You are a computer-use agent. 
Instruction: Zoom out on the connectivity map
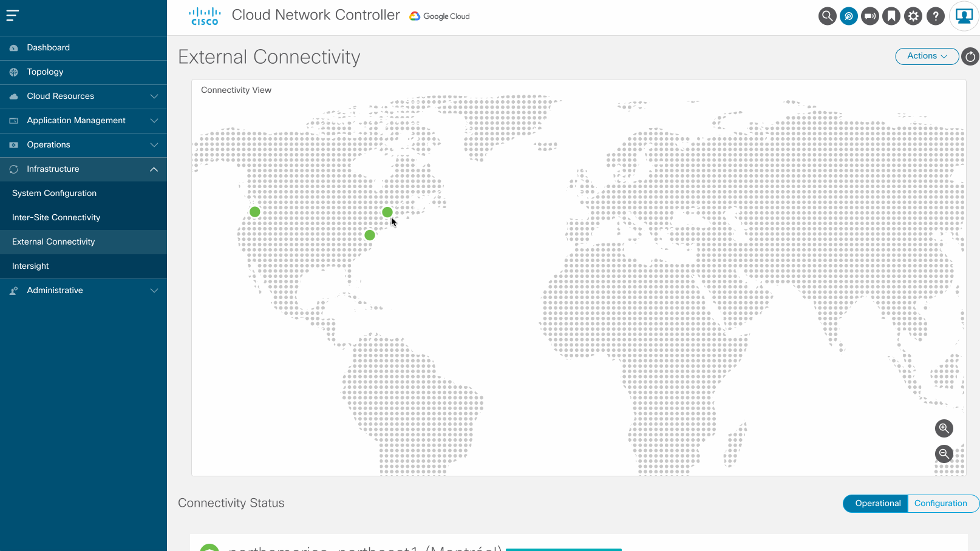[x=944, y=454]
